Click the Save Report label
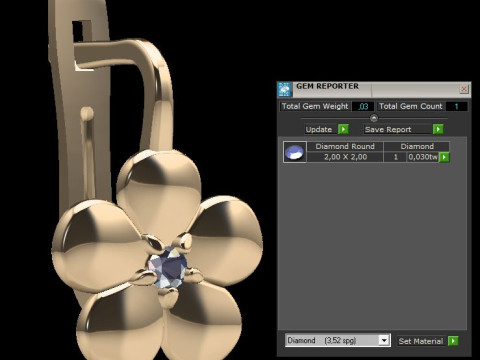480x360 pixels. pyautogui.click(x=388, y=129)
